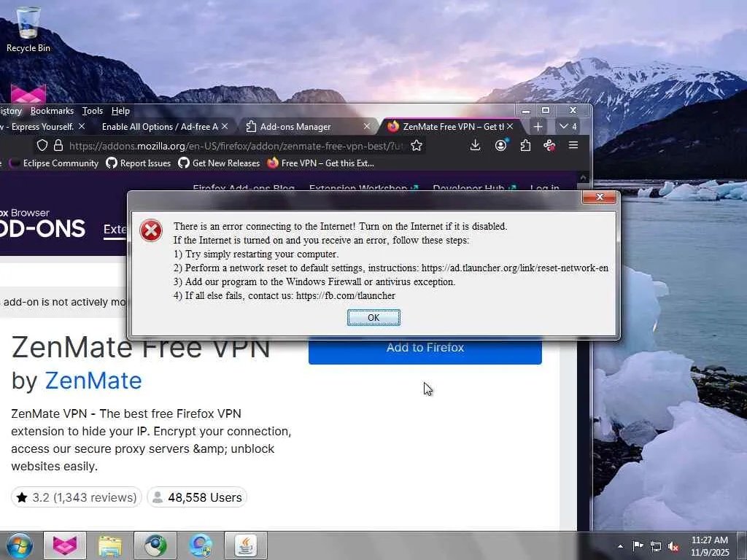Click the muted volume tray icon
747x560 pixels.
point(673,546)
